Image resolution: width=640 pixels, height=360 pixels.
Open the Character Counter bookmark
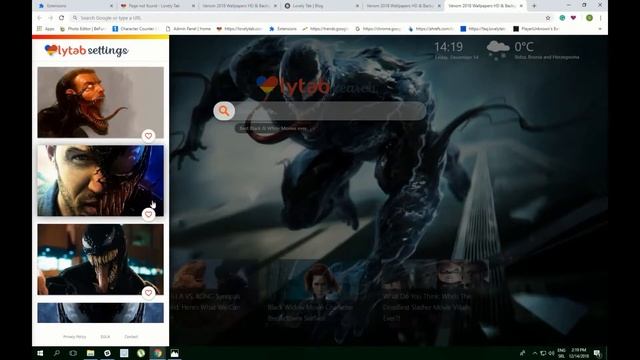135,29
